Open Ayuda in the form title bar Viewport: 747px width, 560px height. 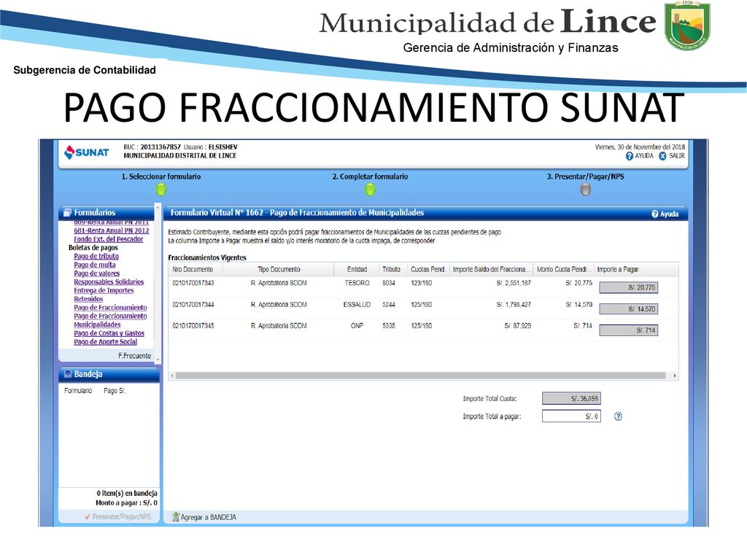click(x=665, y=214)
